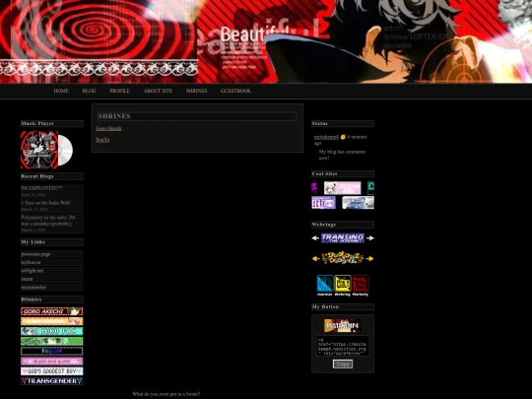Click the teal blinkie banner
Screen dimensions: 532x399
[51, 331]
